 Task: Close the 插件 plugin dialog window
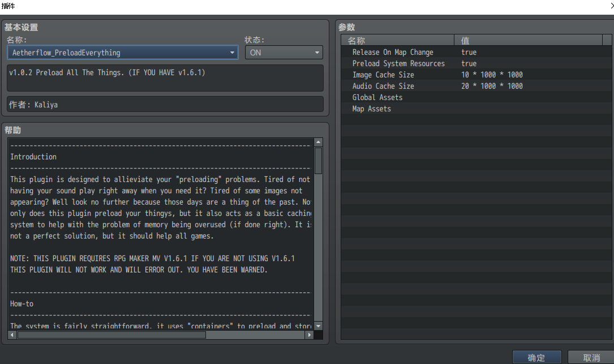pos(612,6)
